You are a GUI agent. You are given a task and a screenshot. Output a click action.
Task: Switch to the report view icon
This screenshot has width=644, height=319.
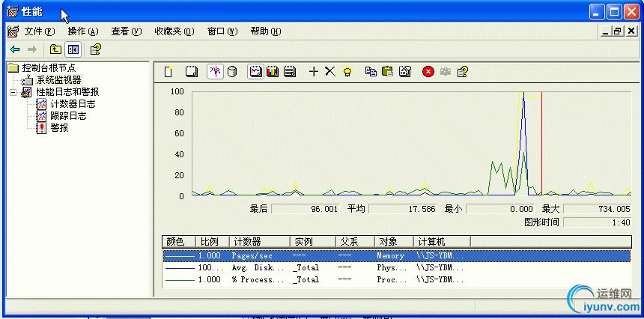(x=290, y=72)
